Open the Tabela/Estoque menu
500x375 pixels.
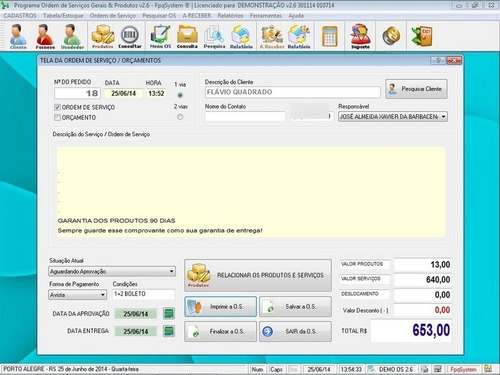[63, 16]
